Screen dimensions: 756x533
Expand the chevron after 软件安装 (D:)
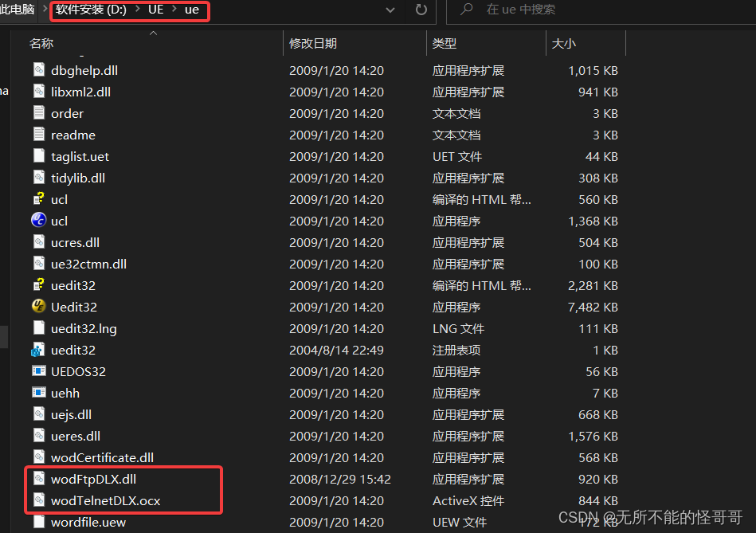137,9
